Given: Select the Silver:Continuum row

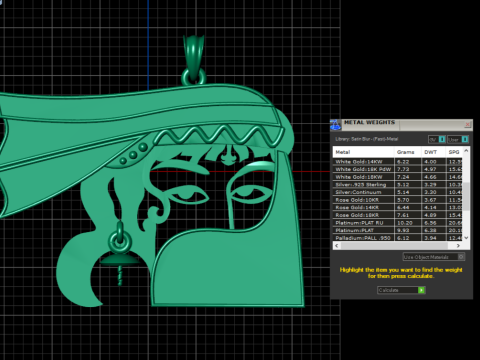Looking at the screenshot, I should coord(398,192).
